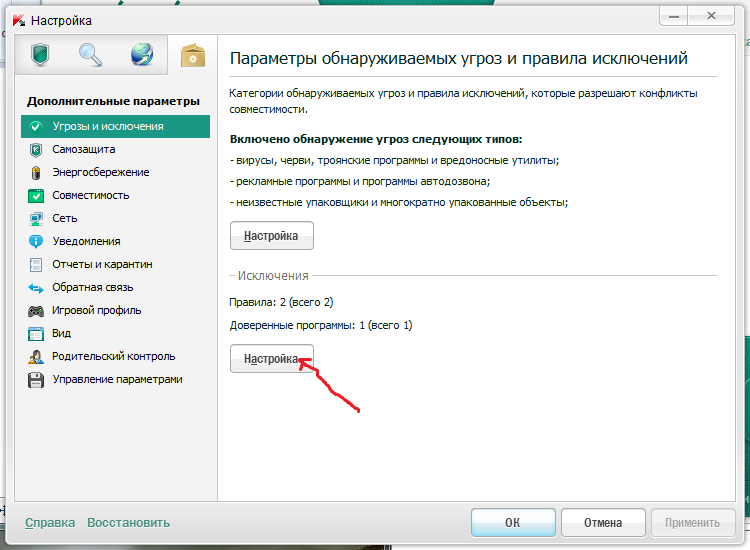
Task: Click the ОК button
Action: [x=513, y=522]
